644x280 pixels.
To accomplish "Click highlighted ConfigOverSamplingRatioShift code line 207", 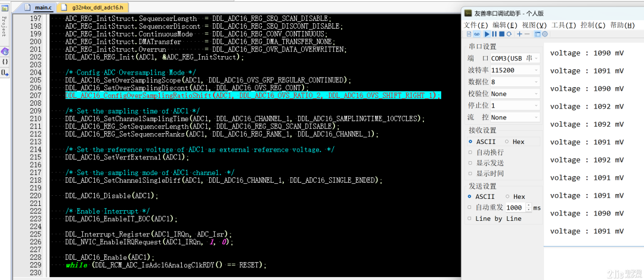I will (253, 96).
